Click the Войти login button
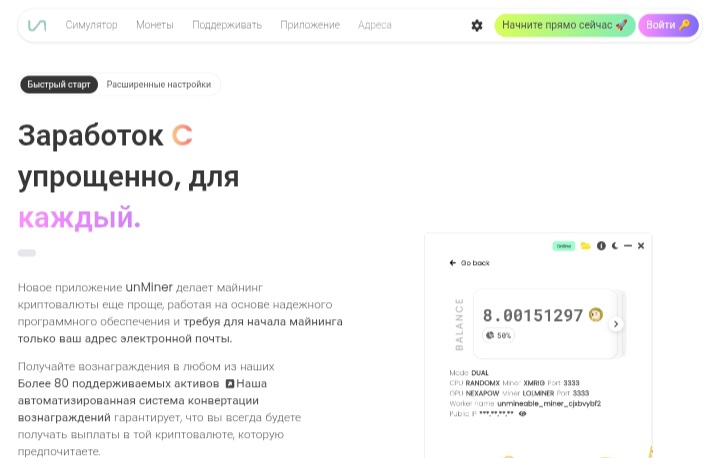 pyautogui.click(x=668, y=25)
